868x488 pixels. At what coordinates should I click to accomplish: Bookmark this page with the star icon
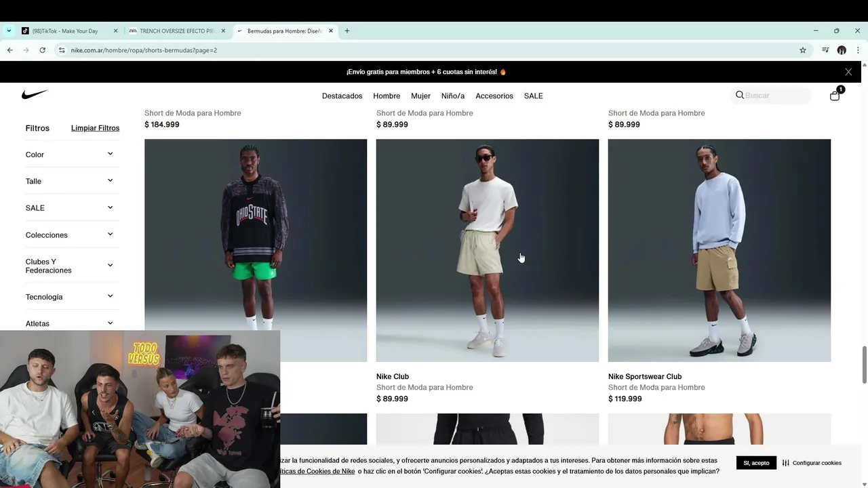pyautogui.click(x=803, y=50)
